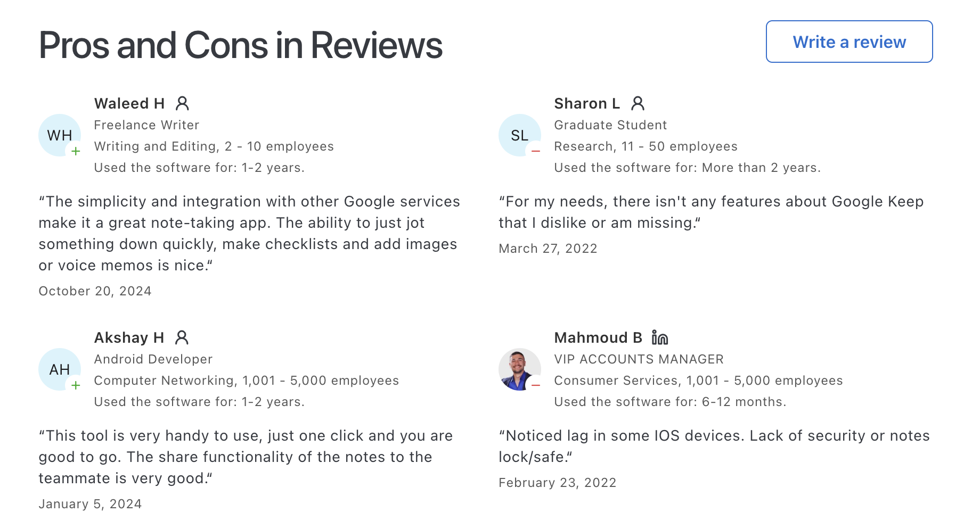Click Mahmoud's review about iOS lag
Screen dimensions: 980x529
point(714,446)
